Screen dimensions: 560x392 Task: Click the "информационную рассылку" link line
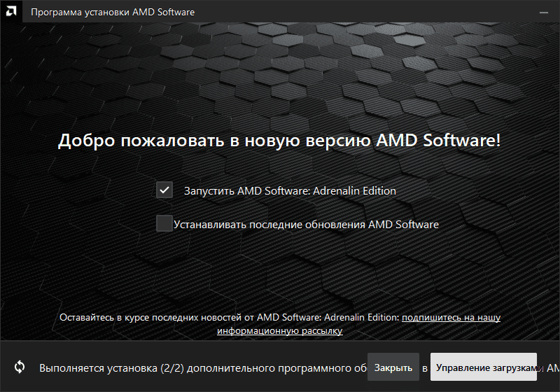point(279,330)
